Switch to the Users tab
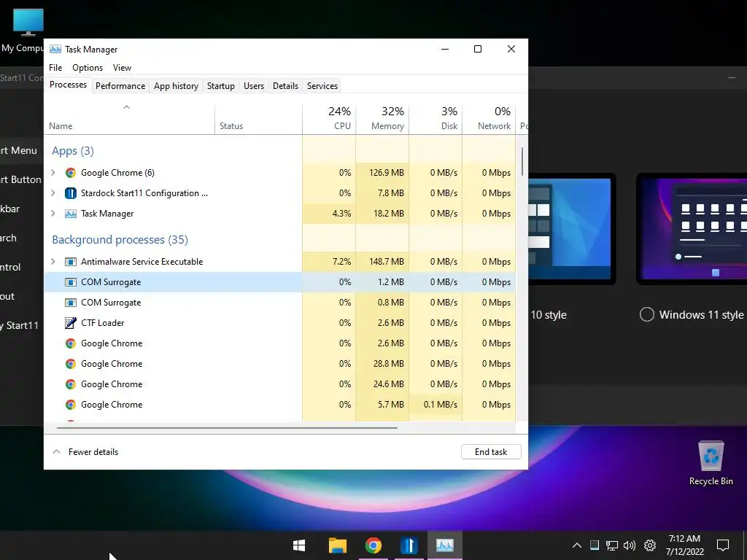This screenshot has height=560, width=747. 253,86
